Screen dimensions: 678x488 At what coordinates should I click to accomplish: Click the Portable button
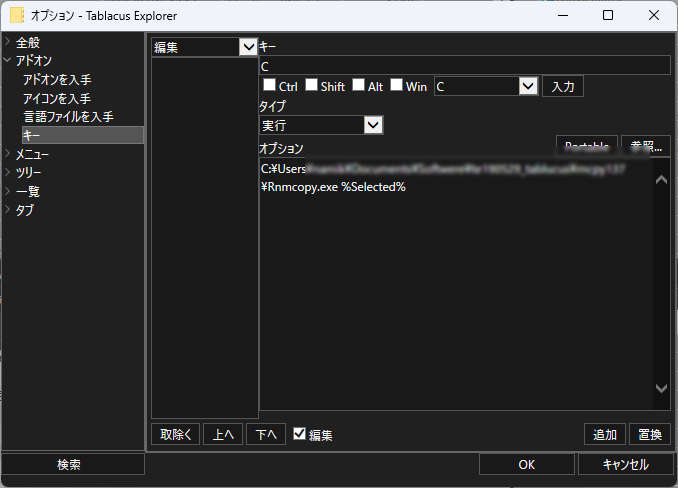click(x=587, y=146)
